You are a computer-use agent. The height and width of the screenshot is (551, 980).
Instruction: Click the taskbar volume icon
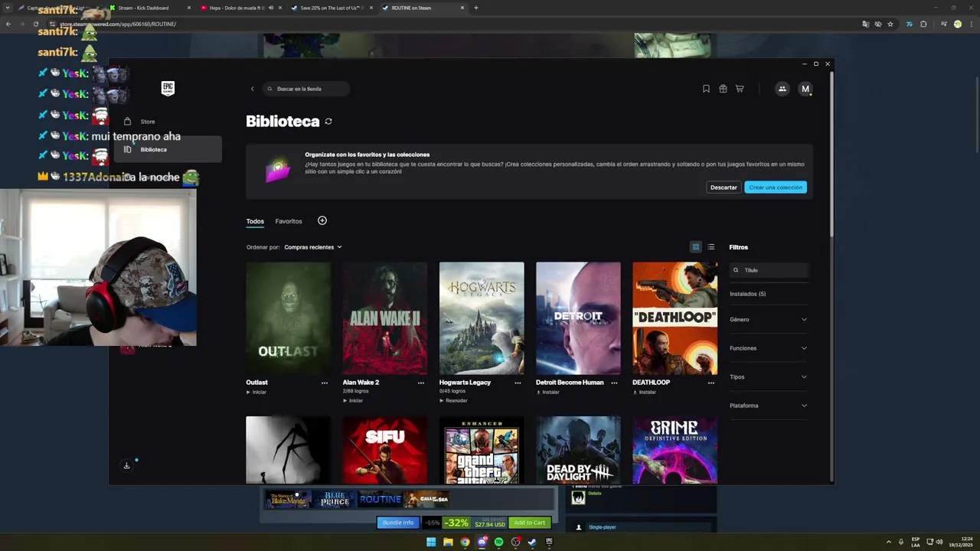coord(939,542)
